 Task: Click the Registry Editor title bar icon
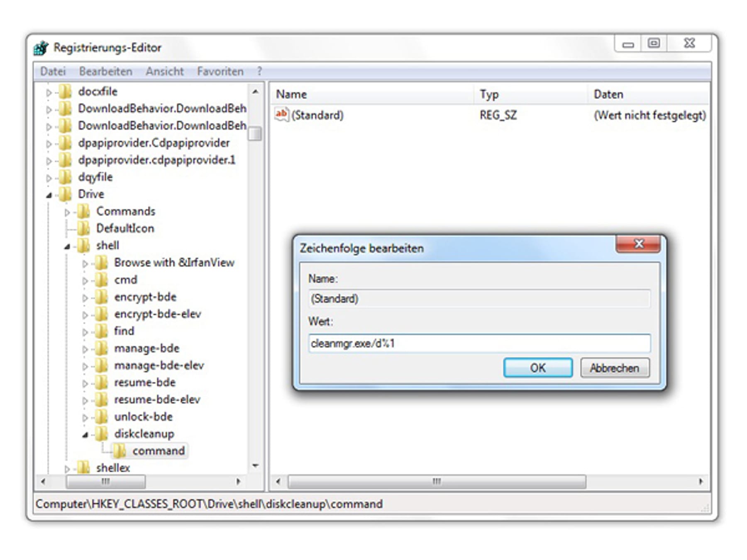coord(41,48)
